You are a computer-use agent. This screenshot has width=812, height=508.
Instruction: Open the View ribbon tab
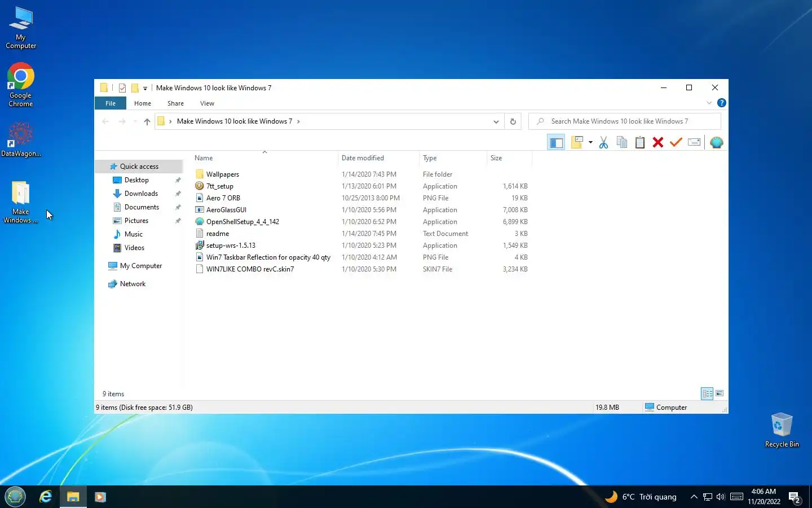pos(207,103)
